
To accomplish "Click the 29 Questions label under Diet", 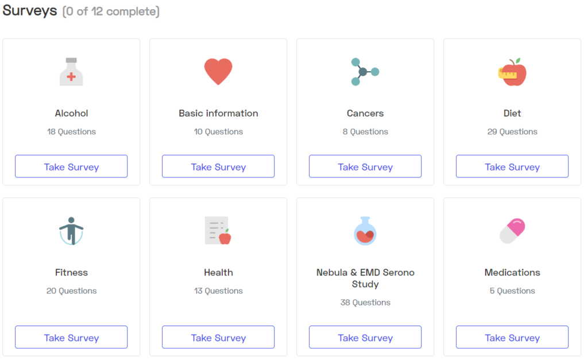I will click(x=512, y=131).
